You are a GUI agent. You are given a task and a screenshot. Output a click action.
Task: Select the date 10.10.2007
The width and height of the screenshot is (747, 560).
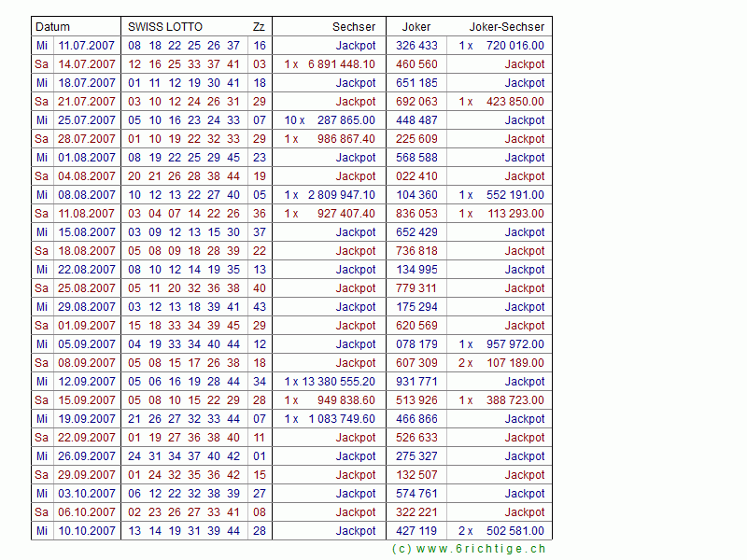(x=87, y=531)
